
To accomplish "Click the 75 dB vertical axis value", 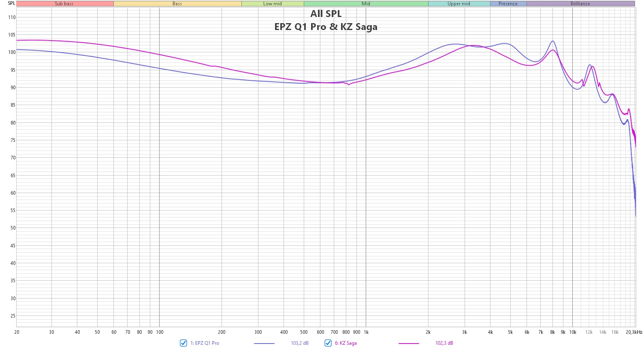I will pos(13,140).
